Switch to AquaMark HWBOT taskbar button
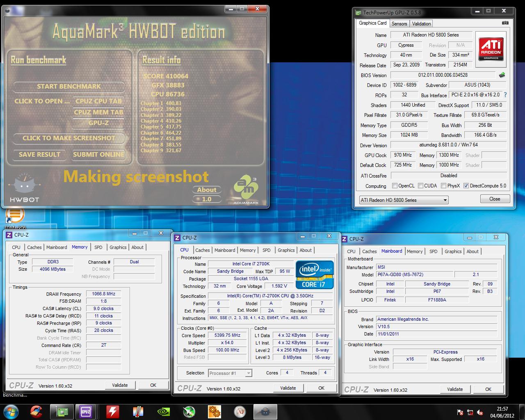The height and width of the screenshot is (420, 525). click(x=265, y=411)
